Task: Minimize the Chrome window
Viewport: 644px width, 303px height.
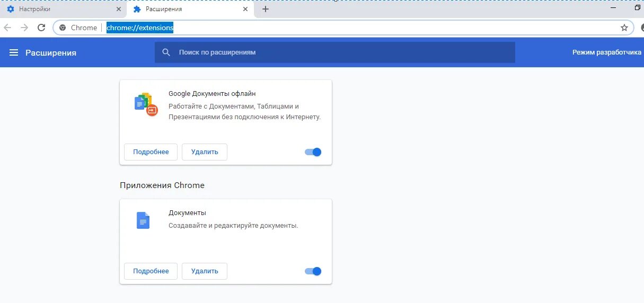Action: [x=614, y=8]
